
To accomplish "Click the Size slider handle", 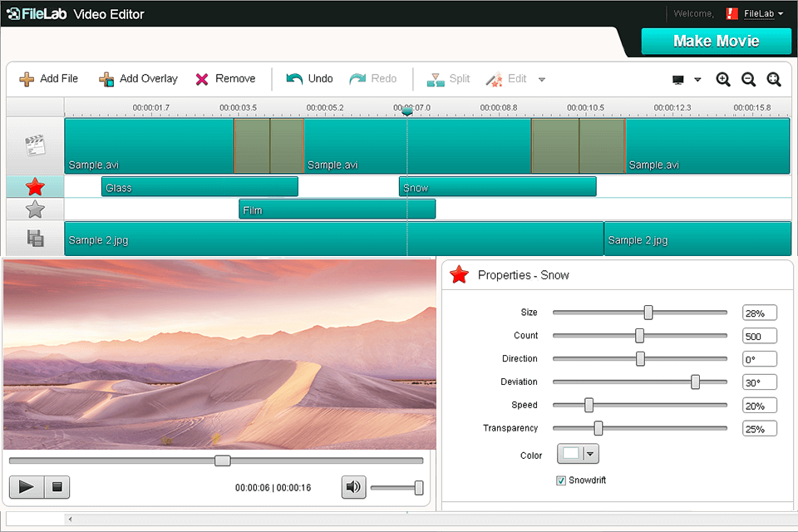I will (648, 313).
